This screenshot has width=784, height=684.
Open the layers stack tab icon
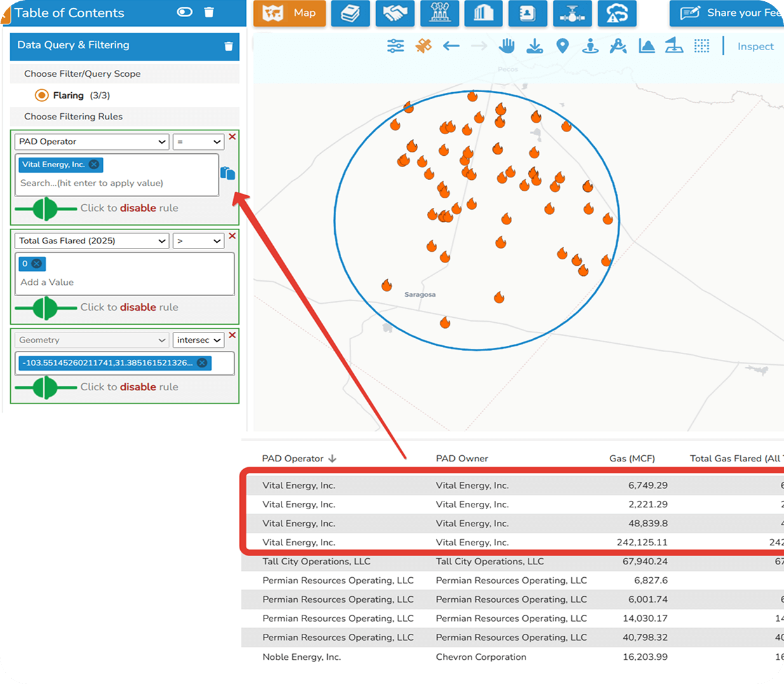350,13
